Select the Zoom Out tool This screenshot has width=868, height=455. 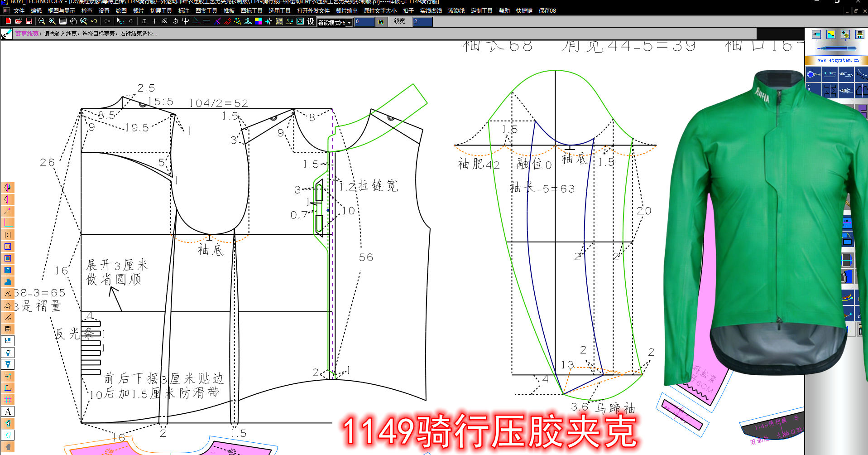[x=41, y=21]
